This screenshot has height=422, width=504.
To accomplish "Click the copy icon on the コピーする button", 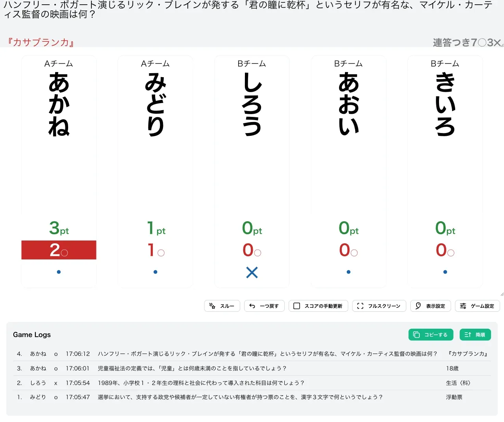I will [x=416, y=335].
